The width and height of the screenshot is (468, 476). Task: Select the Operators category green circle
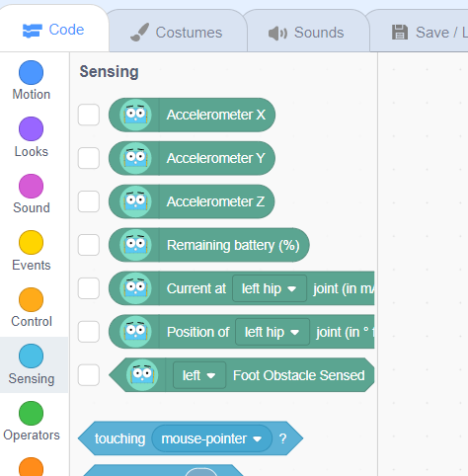pyautogui.click(x=31, y=413)
